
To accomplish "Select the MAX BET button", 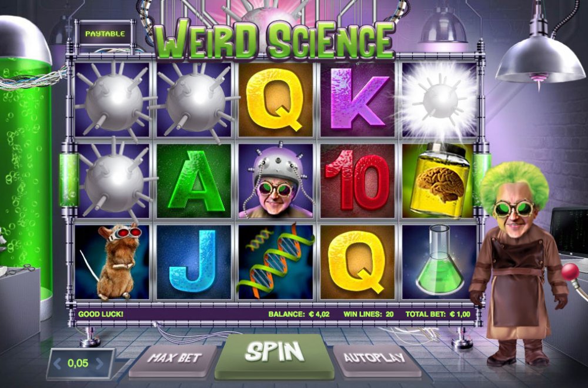I will (x=173, y=359).
